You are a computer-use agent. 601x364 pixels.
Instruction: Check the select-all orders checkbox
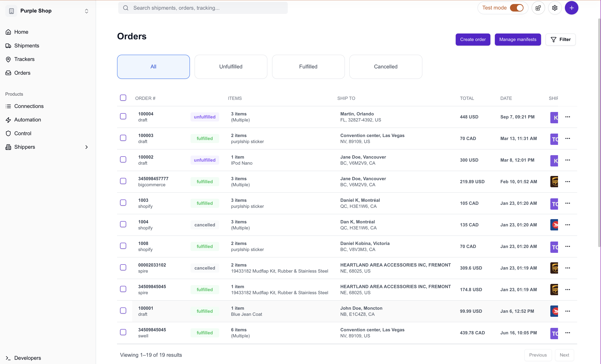point(123,98)
